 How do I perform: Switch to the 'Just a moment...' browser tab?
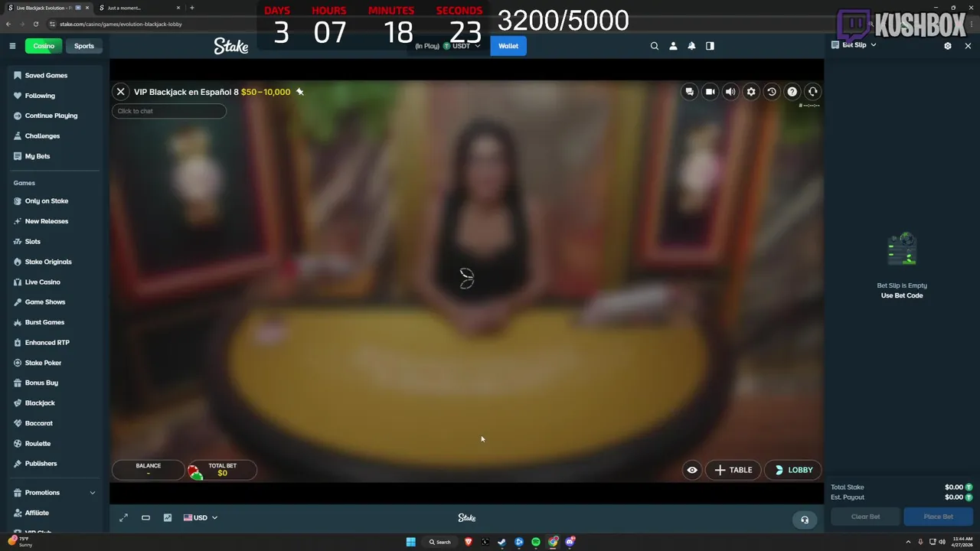pyautogui.click(x=136, y=8)
